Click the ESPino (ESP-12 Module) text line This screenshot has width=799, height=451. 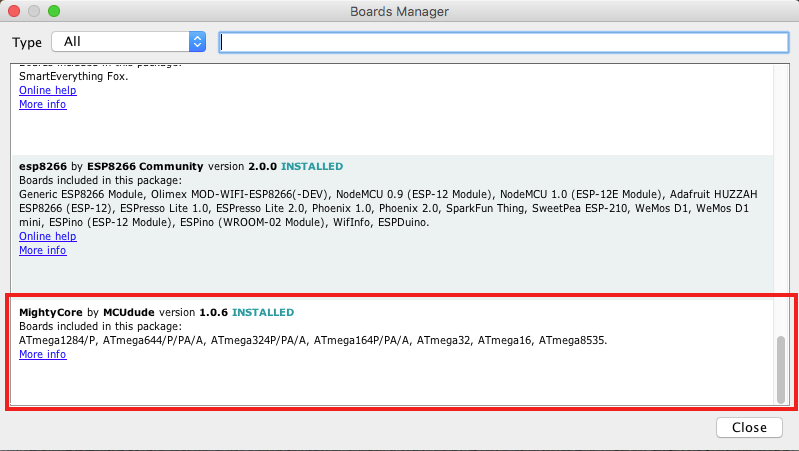pos(224,223)
